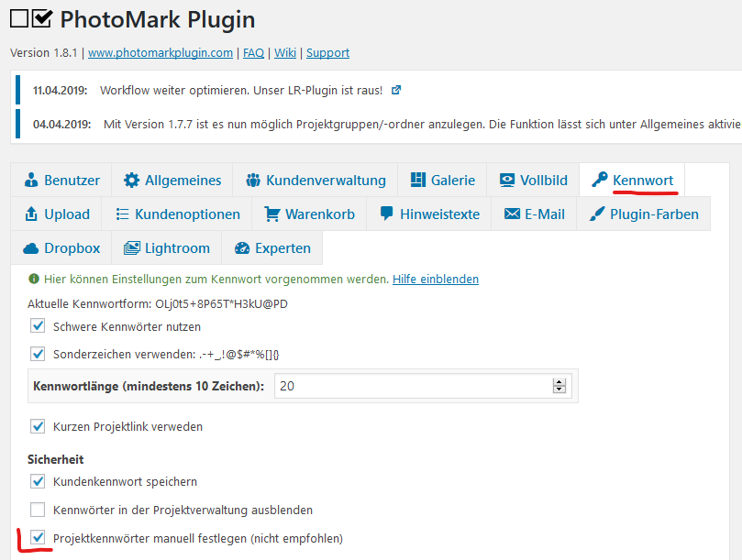
Task: Enable Kennwörter in der Projektverwaltung ausblenden
Action: [38, 510]
